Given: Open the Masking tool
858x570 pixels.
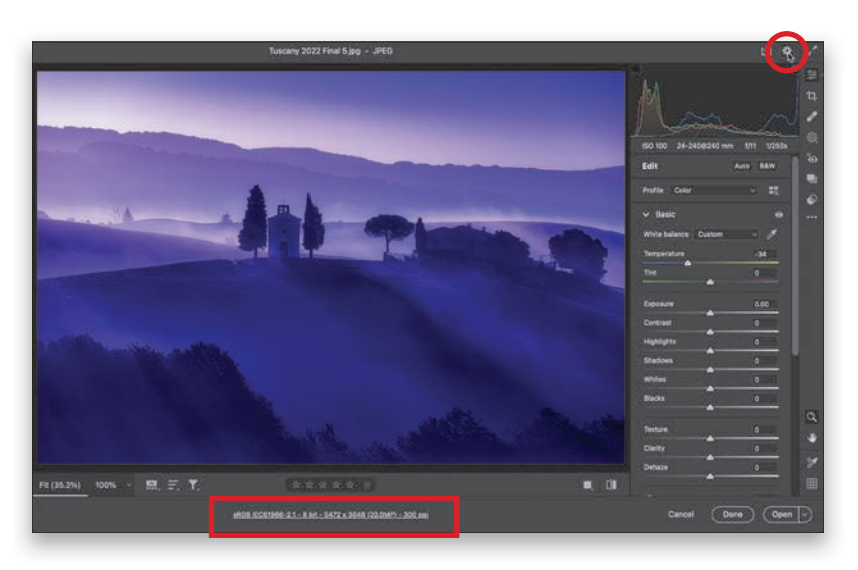Looking at the screenshot, I should click(812, 138).
